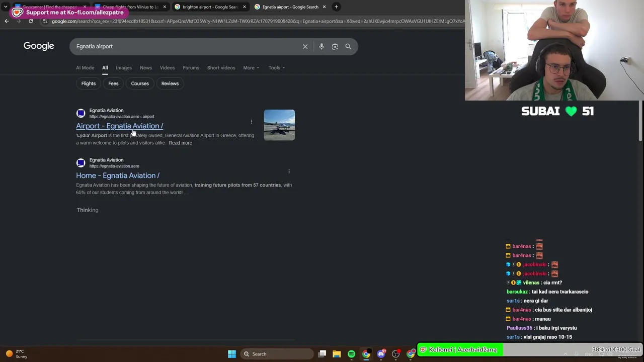Reload the current page
The width and height of the screenshot is (644, 362).
31,21
